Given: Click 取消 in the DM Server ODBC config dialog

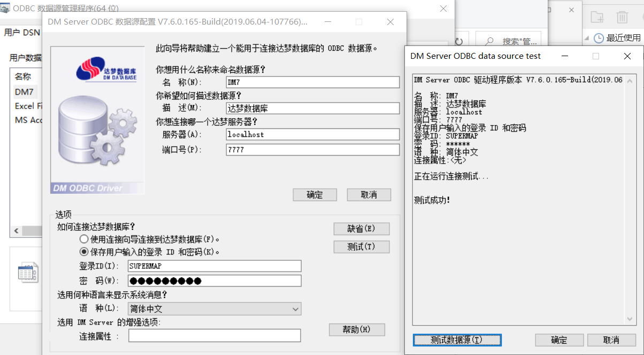Looking at the screenshot, I should click(369, 195).
